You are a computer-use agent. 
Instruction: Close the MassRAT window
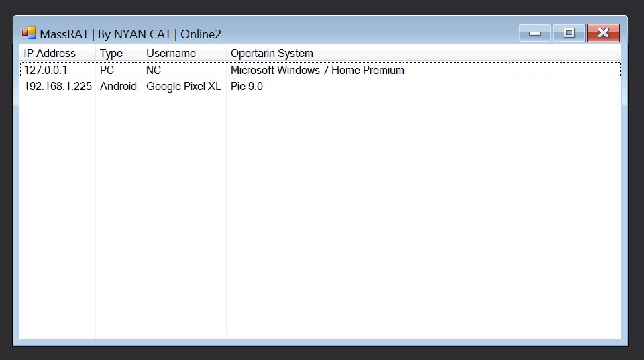click(603, 33)
